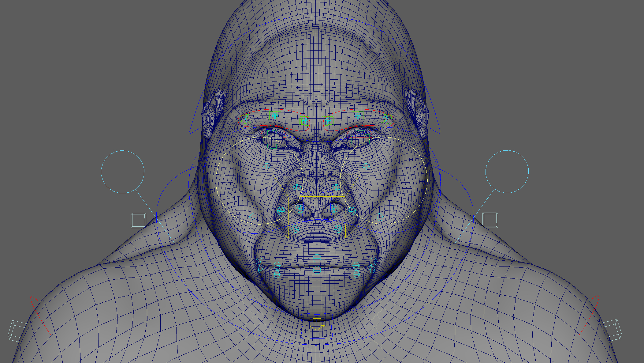Select the right inner brow cyan control

[328, 121]
